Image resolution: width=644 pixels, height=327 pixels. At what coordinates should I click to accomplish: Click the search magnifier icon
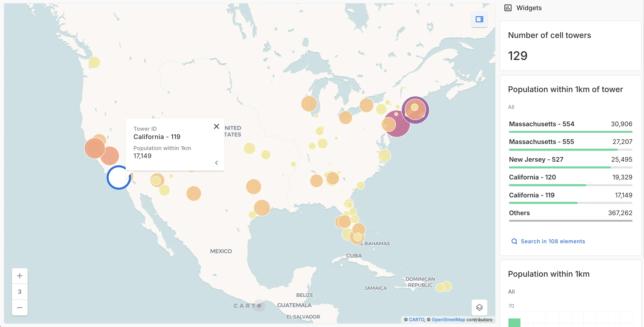(514, 241)
